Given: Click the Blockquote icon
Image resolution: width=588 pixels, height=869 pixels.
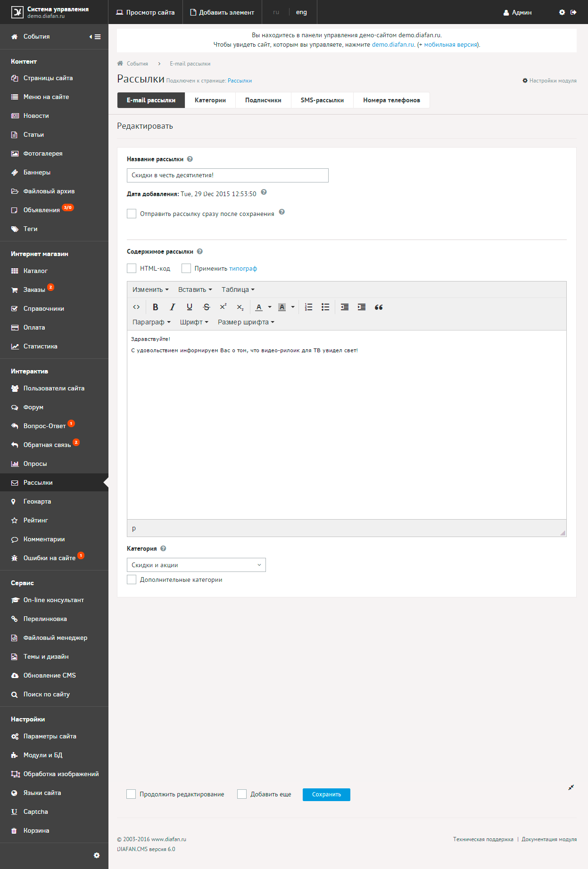Looking at the screenshot, I should click(379, 307).
